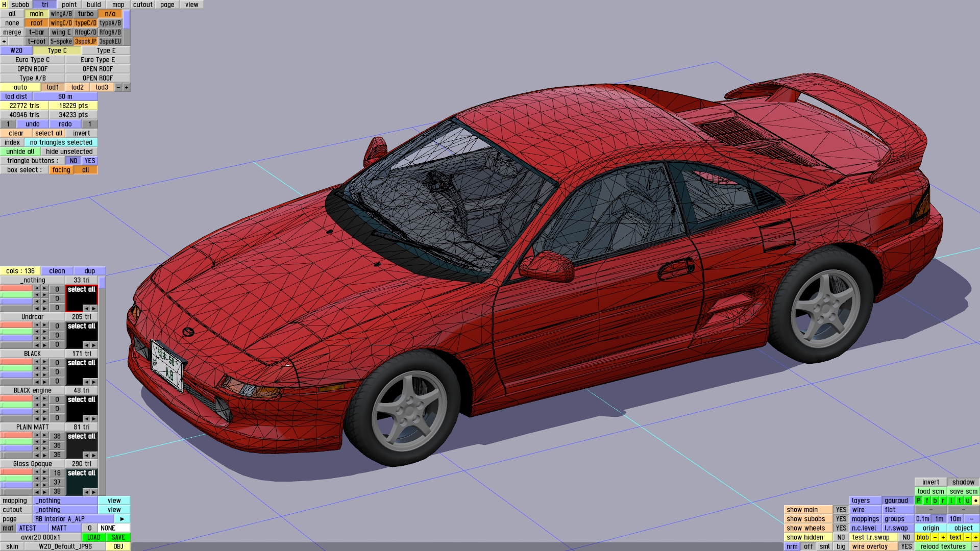Click the green SAVE button
The height and width of the screenshot is (551, 980).
tap(118, 537)
